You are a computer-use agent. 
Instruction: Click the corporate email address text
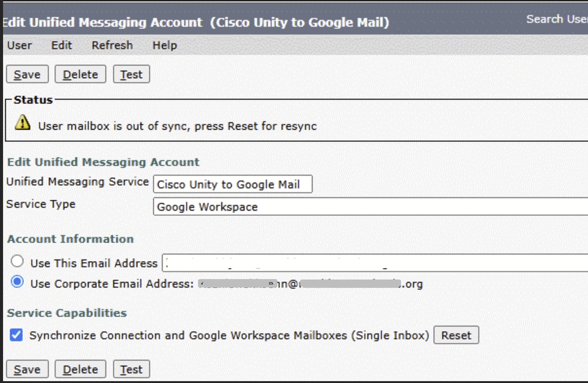coord(311,284)
